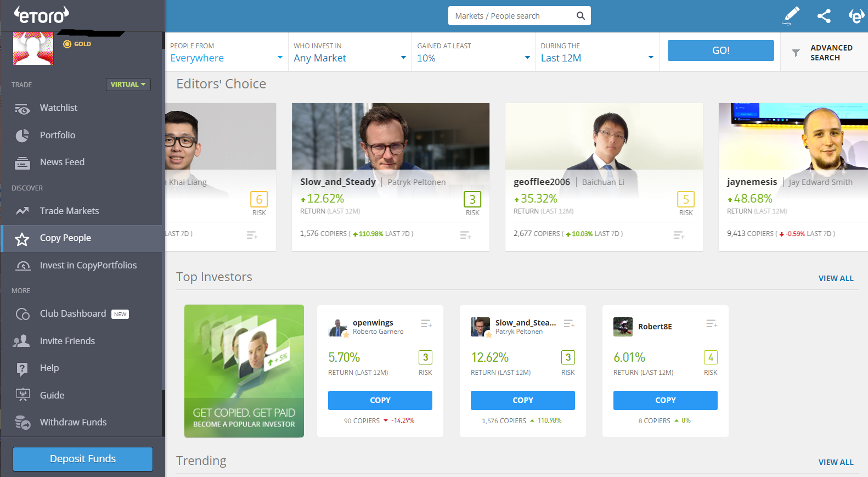Click the Advanced Search filter funnel icon
Image resolution: width=868 pixels, height=477 pixels.
point(796,53)
